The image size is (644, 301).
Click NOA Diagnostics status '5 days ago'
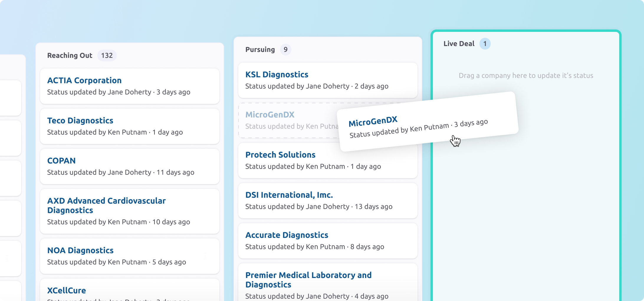169,262
